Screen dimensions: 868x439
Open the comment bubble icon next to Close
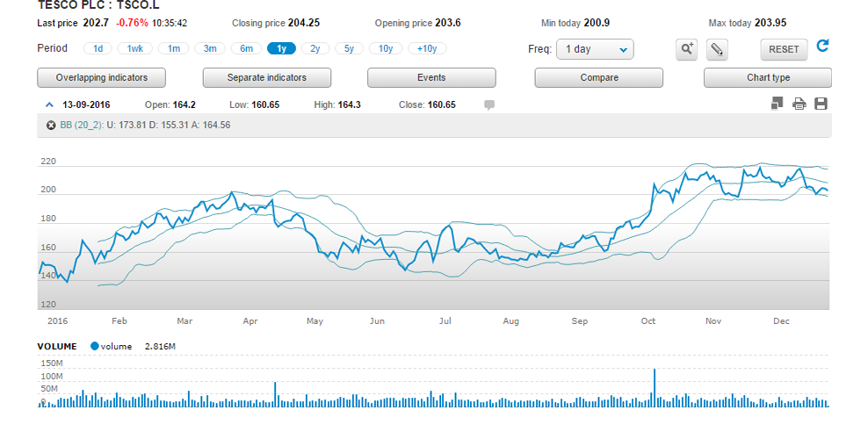[489, 105]
